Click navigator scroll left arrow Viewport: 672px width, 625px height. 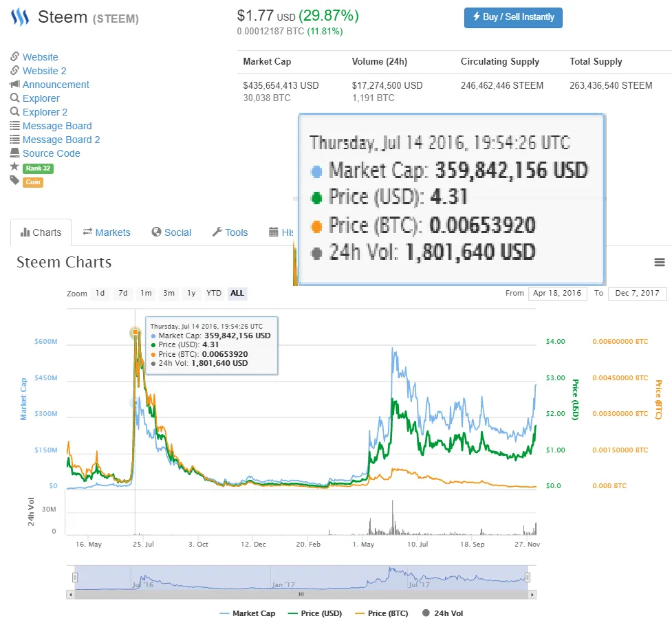click(71, 595)
